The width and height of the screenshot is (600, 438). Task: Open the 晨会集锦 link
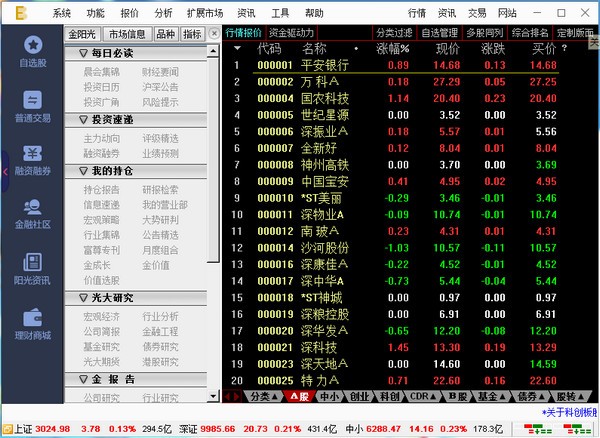(100, 73)
